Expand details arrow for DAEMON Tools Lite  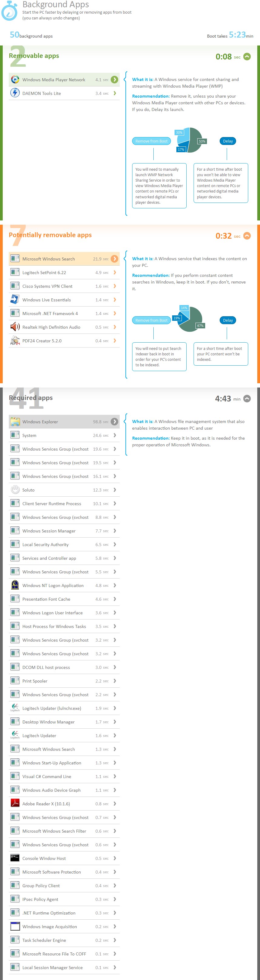point(115,93)
